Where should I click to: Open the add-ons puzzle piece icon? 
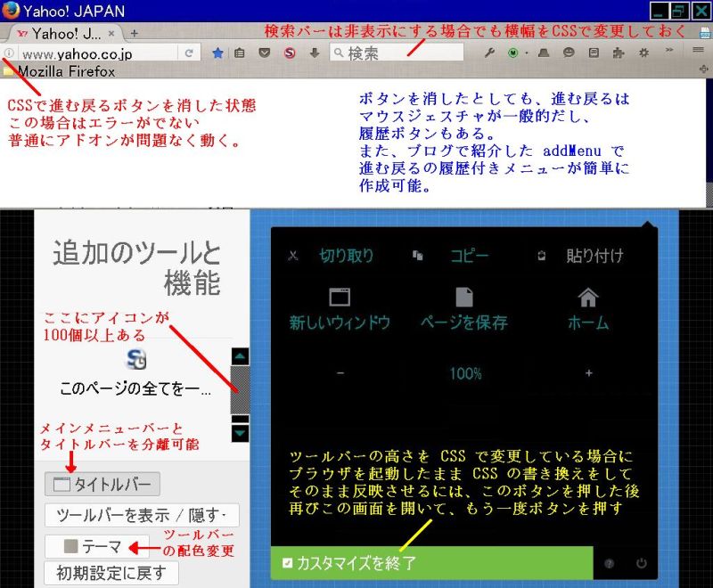[619, 53]
